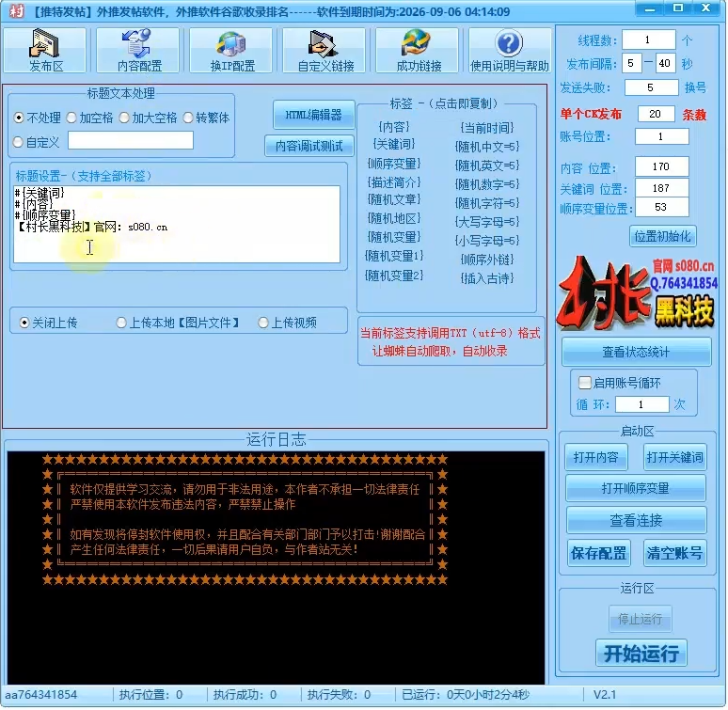This screenshot has width=728, height=710.
Task: Copy the {随机变量} tag
Action: coord(394,237)
